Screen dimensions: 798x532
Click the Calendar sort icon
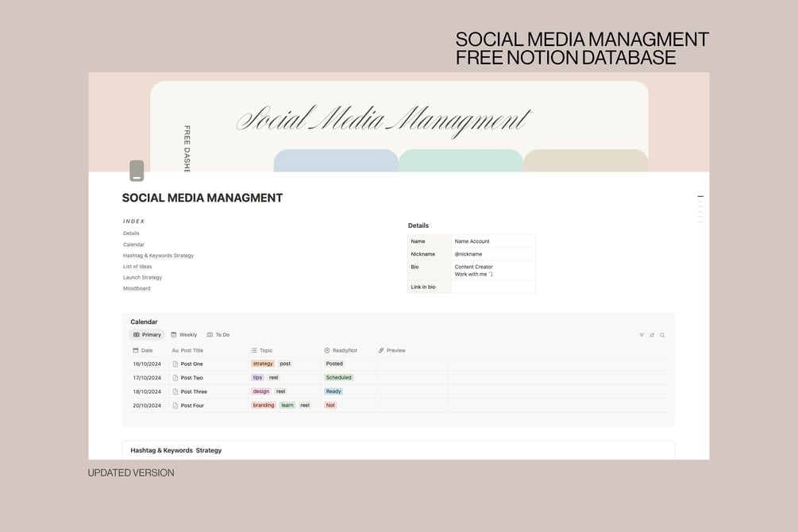pyautogui.click(x=652, y=335)
